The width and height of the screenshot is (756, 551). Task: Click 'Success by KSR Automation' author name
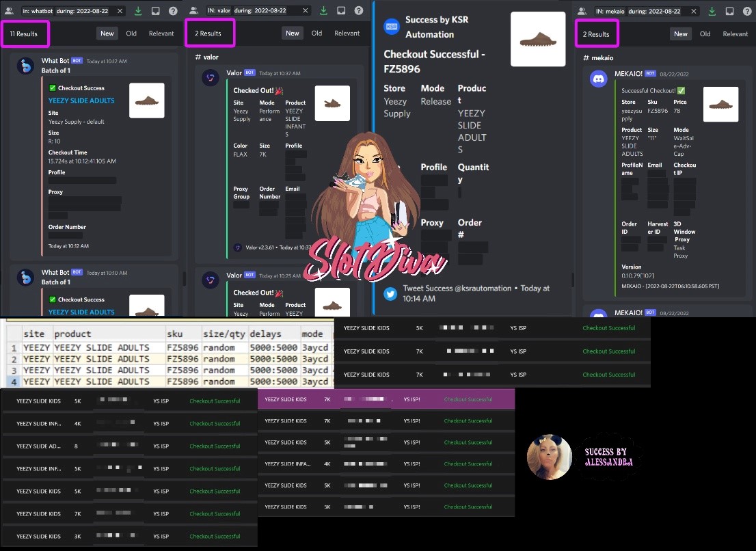point(436,27)
